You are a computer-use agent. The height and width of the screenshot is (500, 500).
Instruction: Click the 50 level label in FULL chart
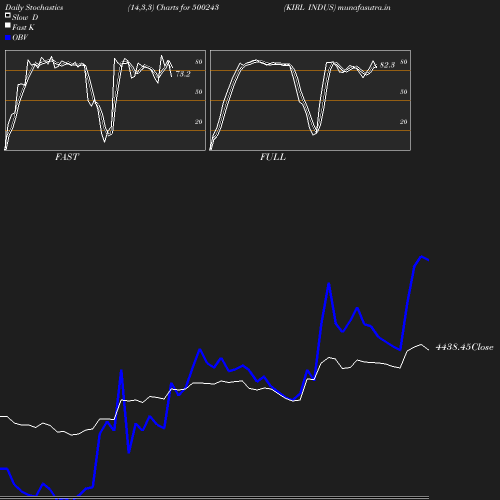click(404, 92)
